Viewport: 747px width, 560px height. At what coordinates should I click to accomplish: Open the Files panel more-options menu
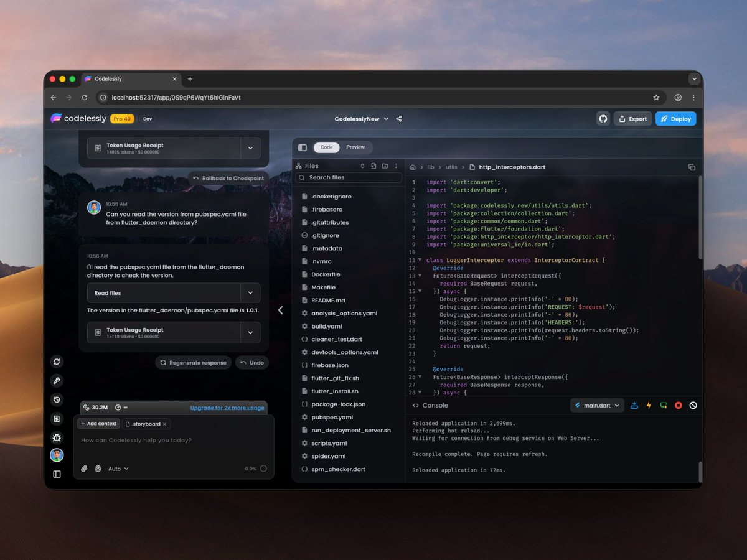point(396,166)
